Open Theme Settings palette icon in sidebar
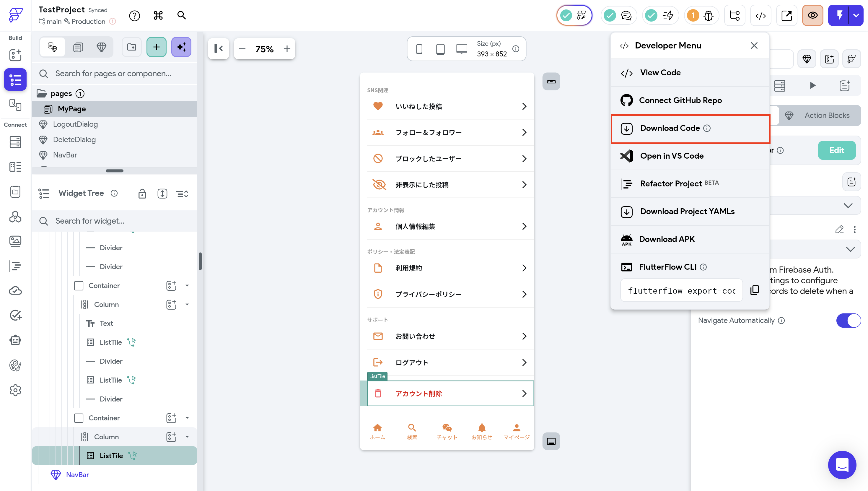 (15, 365)
